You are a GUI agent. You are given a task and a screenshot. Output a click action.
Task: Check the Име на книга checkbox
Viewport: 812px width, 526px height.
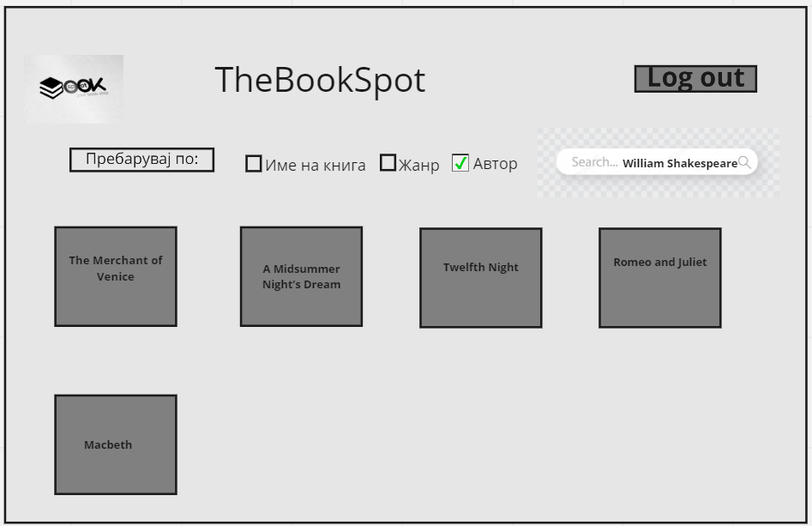coord(254,164)
